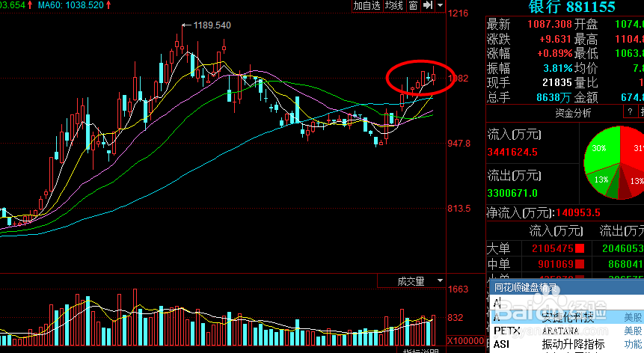
Task: Click the 947.8 price axis label
Action: (459, 144)
